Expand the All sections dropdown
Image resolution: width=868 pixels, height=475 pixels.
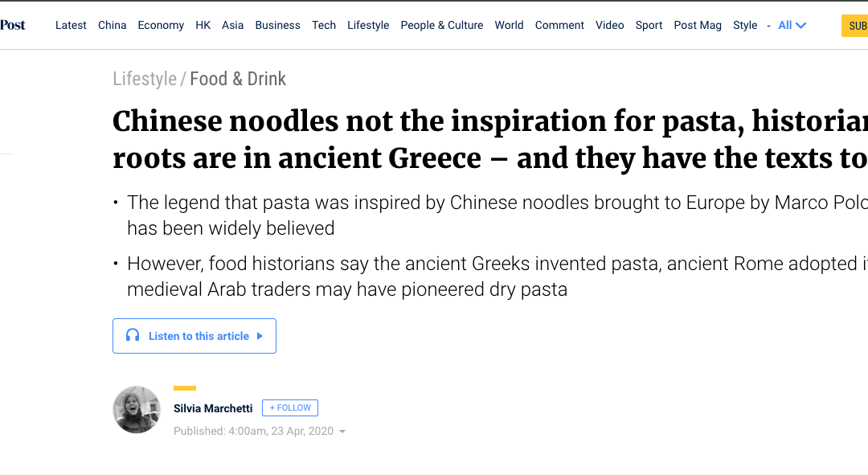pyautogui.click(x=792, y=25)
